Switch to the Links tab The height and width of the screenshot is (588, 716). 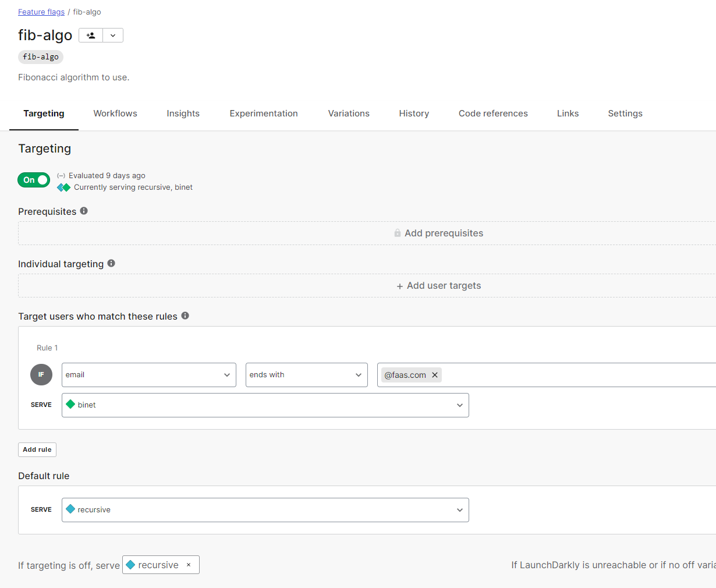[x=568, y=114]
